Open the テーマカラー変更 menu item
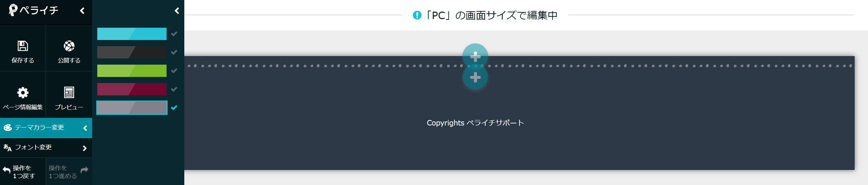 46,128
